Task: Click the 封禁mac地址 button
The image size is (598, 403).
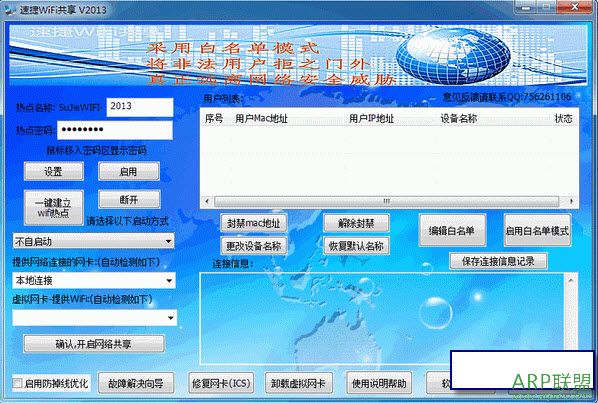Action: pos(254,223)
